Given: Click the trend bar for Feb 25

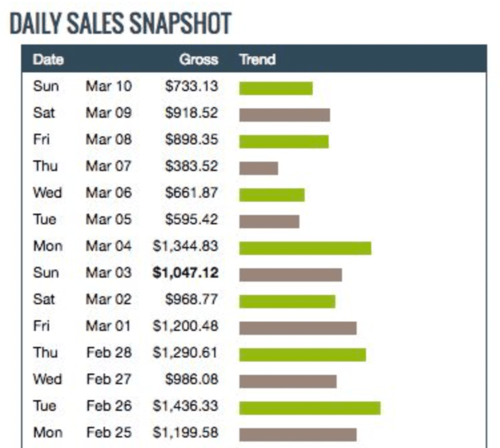Looking at the screenshot, I should click(x=298, y=435).
